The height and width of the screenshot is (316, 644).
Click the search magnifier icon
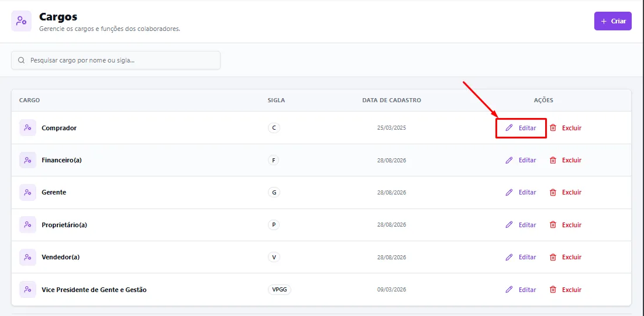[22, 60]
